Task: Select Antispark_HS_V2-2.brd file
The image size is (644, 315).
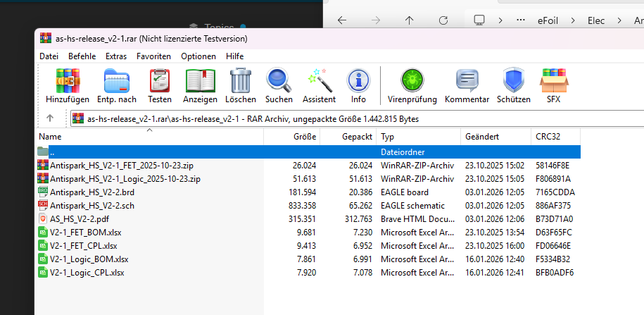Action: [92, 192]
